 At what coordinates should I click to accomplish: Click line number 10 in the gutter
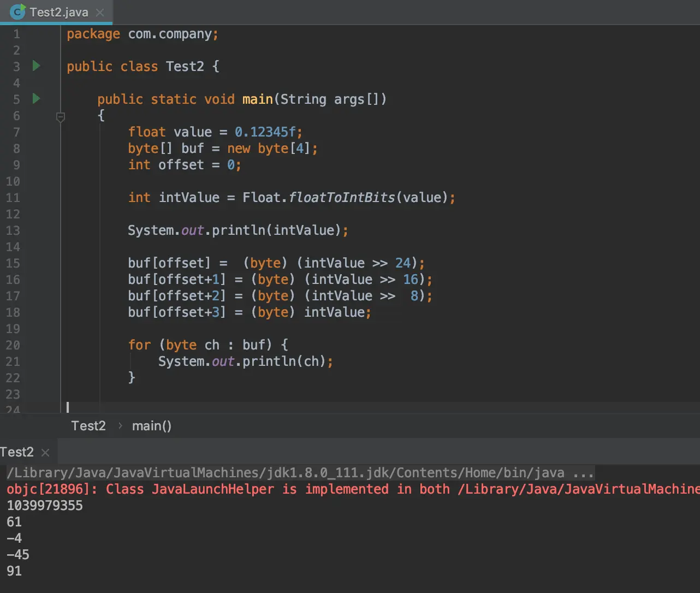(x=13, y=181)
